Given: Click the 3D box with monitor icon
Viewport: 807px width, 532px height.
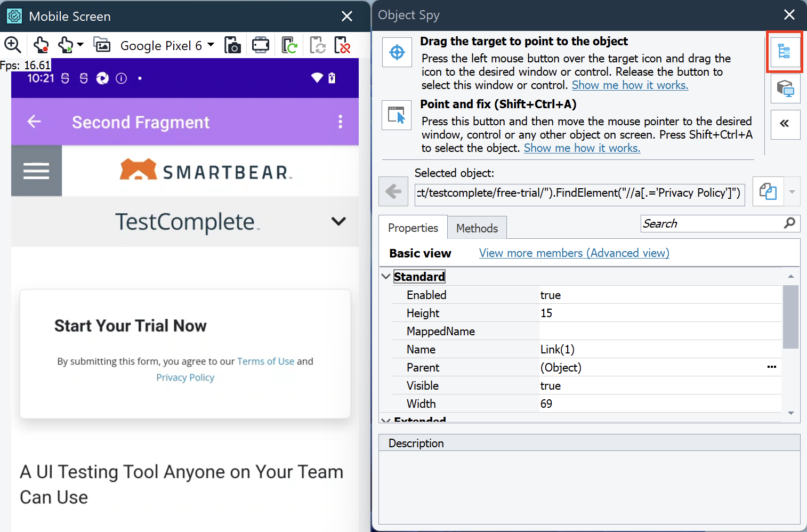Looking at the screenshot, I should (785, 88).
